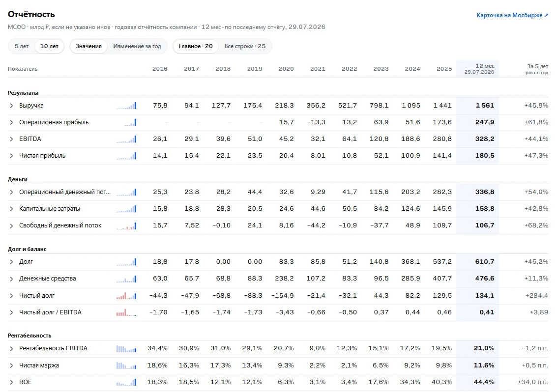Switch to Изменение за год view

tap(137, 46)
